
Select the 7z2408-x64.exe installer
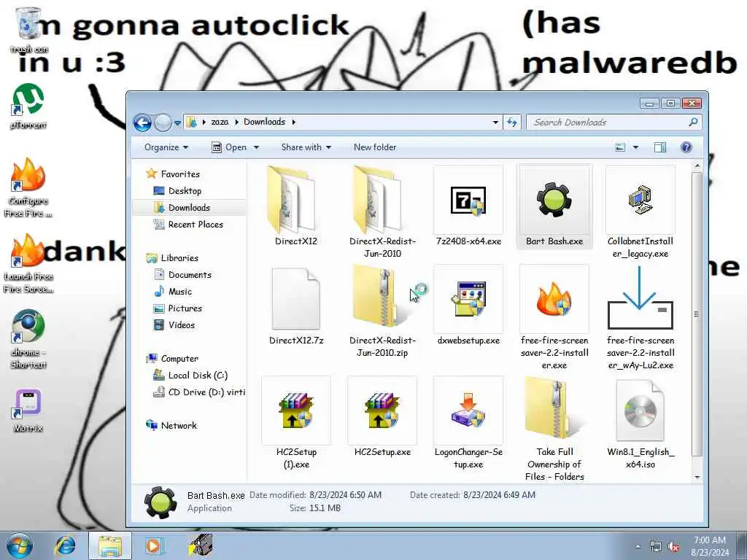pyautogui.click(x=468, y=206)
